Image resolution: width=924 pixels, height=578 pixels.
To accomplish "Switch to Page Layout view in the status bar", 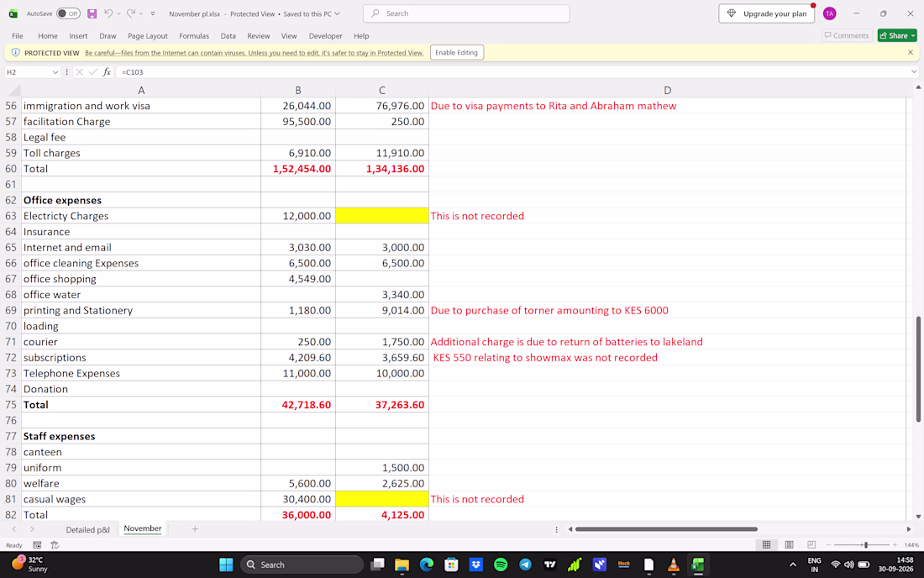I will coord(789,545).
